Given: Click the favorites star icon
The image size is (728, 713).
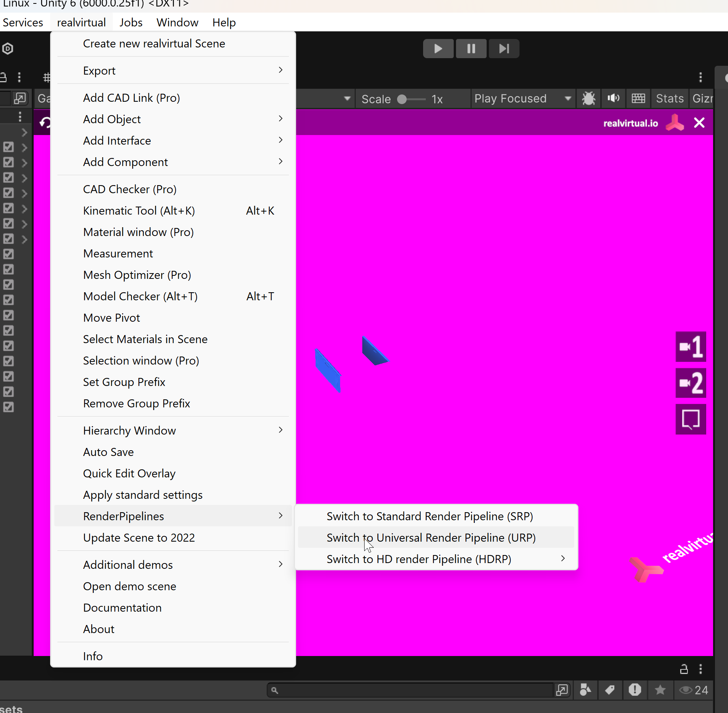Looking at the screenshot, I should (x=660, y=690).
